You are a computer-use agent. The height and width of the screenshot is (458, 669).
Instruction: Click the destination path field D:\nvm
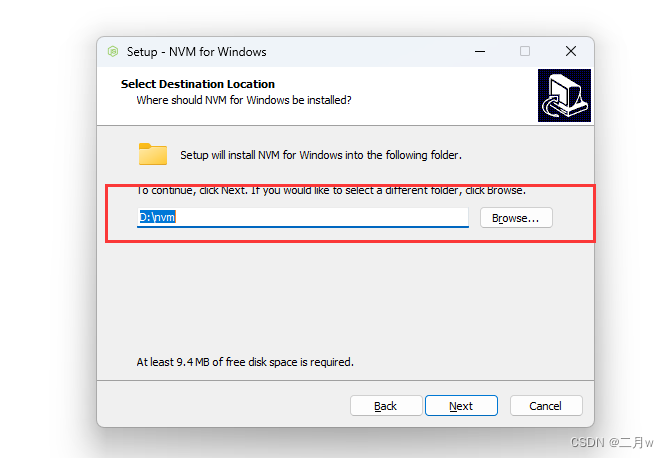coord(303,217)
